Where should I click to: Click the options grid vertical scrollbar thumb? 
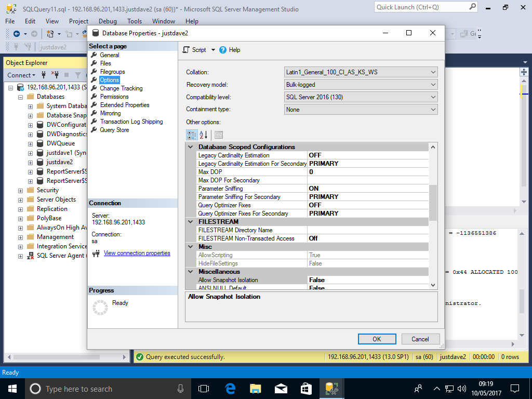[433, 203]
